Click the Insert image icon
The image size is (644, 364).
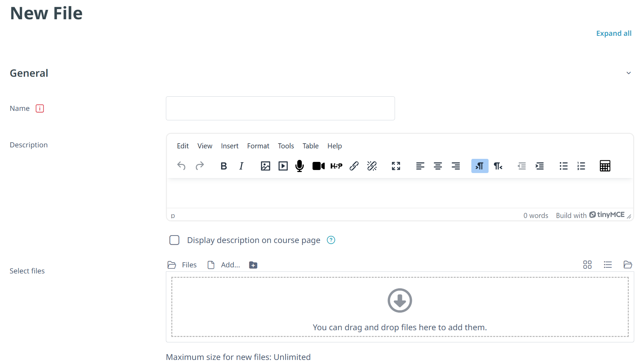coord(266,166)
